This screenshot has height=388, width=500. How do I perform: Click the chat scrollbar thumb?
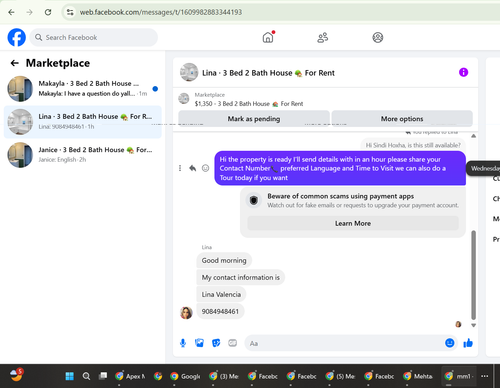[x=473, y=275]
